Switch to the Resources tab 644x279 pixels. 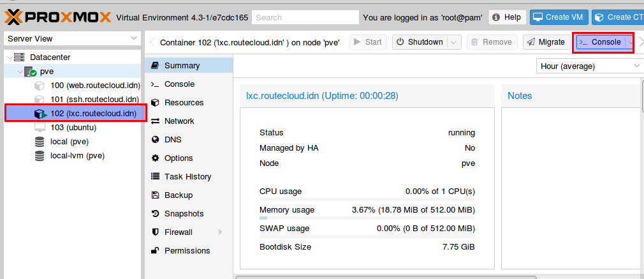(x=184, y=102)
